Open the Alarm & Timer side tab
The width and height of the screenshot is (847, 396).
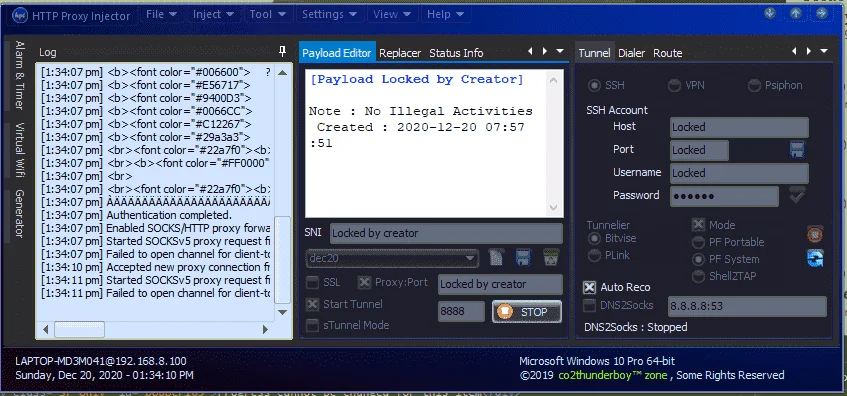[19, 75]
